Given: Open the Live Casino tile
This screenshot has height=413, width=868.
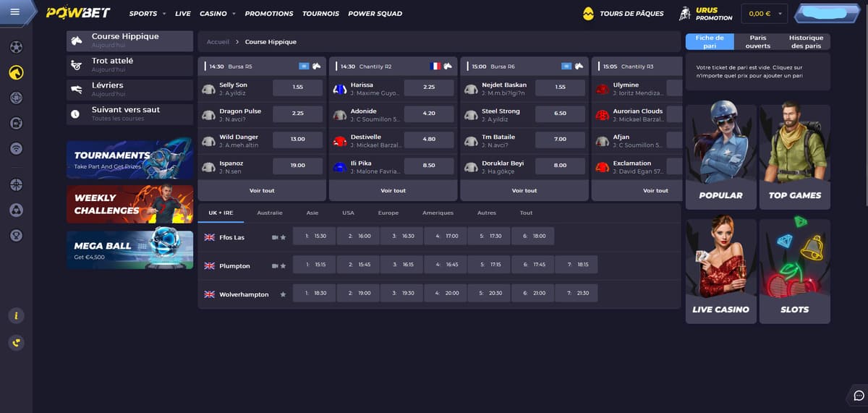Looking at the screenshot, I should tap(721, 271).
